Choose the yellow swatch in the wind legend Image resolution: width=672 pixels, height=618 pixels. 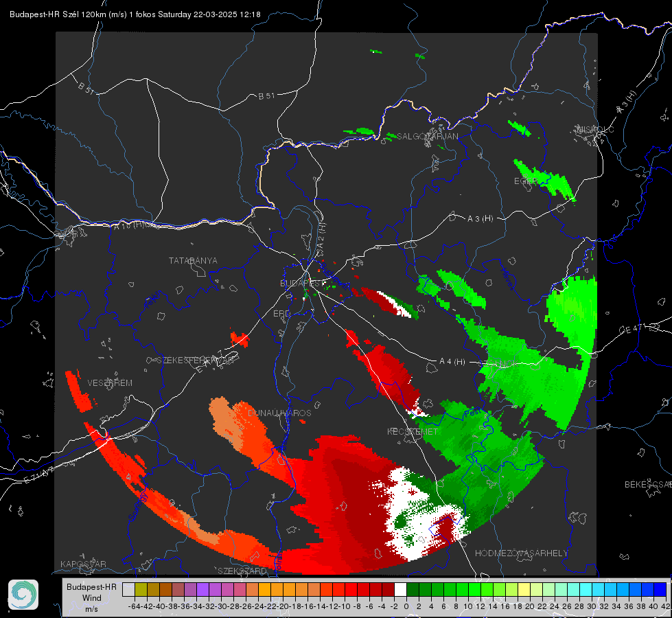pyautogui.click(x=524, y=589)
